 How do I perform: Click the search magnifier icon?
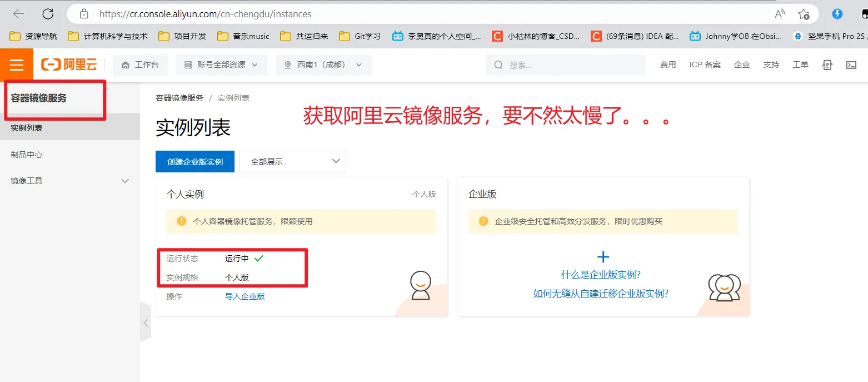coord(498,65)
